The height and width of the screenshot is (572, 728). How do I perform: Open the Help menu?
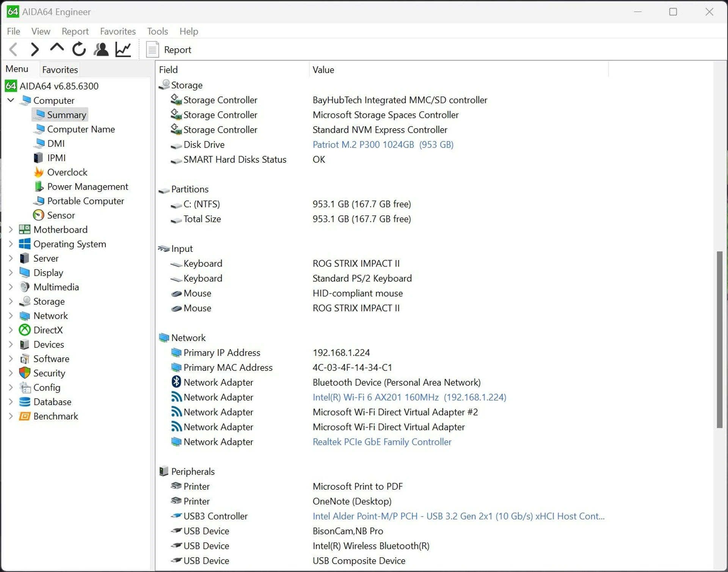(189, 31)
